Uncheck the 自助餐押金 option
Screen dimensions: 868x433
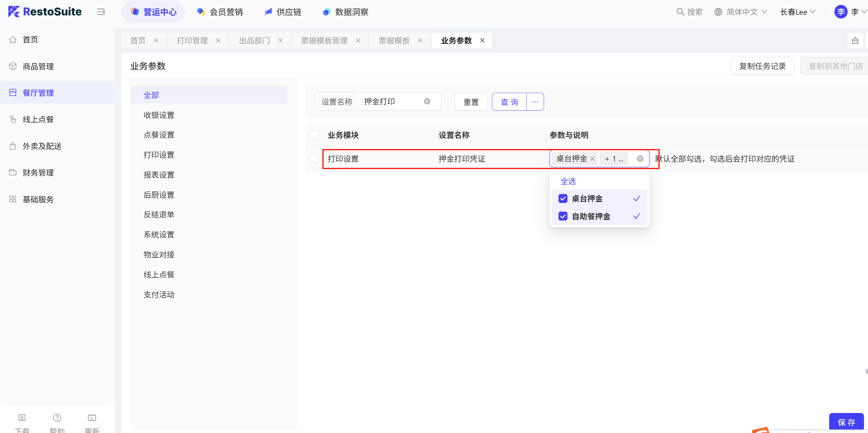click(563, 216)
